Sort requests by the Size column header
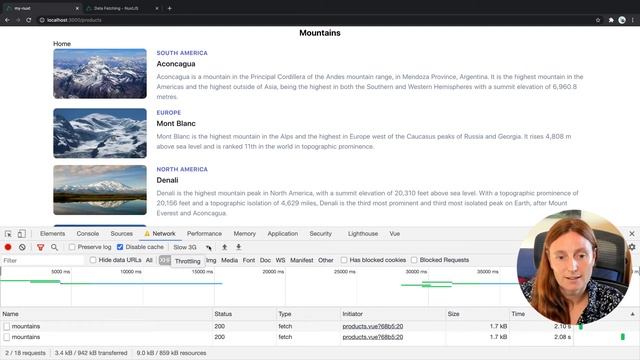Screen dimensions: 640x360 tap(477, 314)
